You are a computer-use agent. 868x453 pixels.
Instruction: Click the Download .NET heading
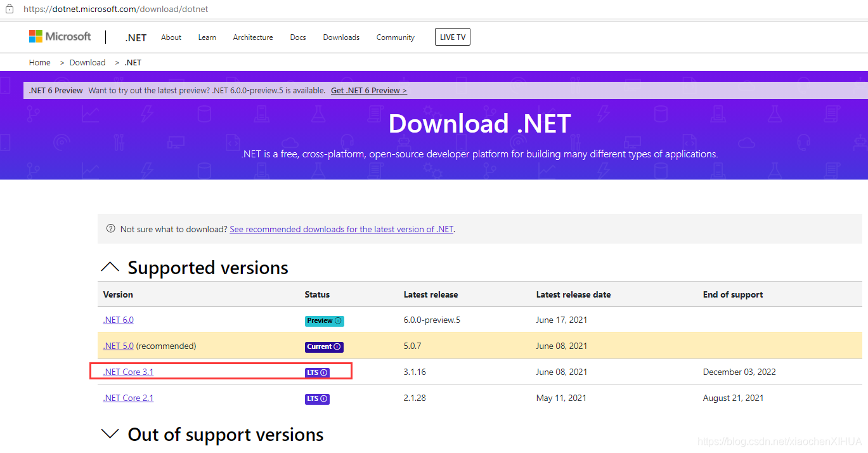click(x=479, y=123)
